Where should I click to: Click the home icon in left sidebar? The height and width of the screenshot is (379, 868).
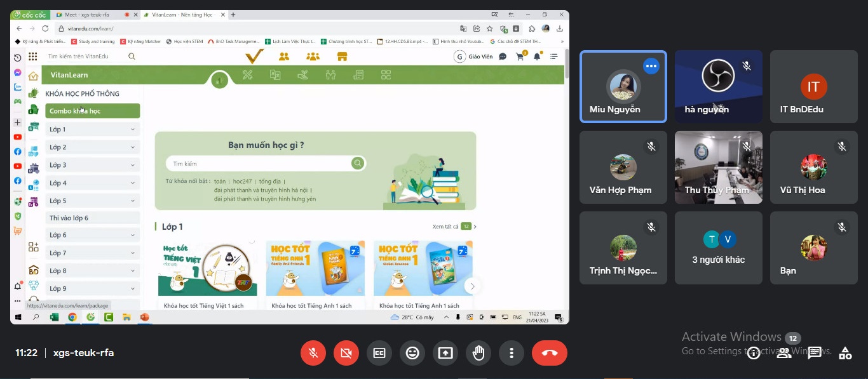[x=33, y=76]
